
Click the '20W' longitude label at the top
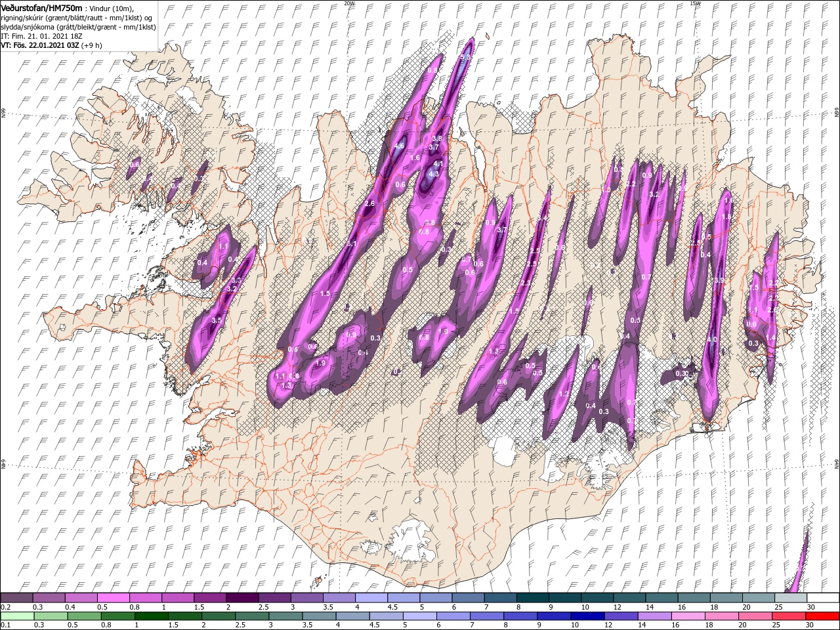(x=349, y=3)
